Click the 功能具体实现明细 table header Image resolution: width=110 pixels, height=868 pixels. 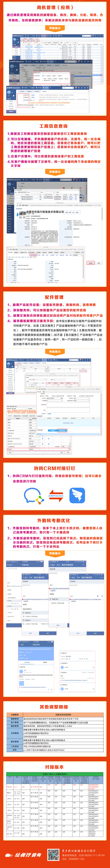63,715
